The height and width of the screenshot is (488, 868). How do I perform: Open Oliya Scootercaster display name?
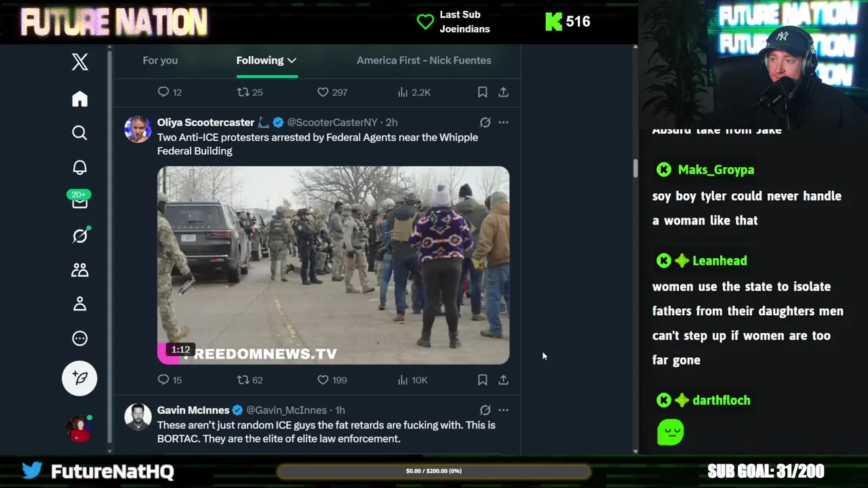pos(205,123)
